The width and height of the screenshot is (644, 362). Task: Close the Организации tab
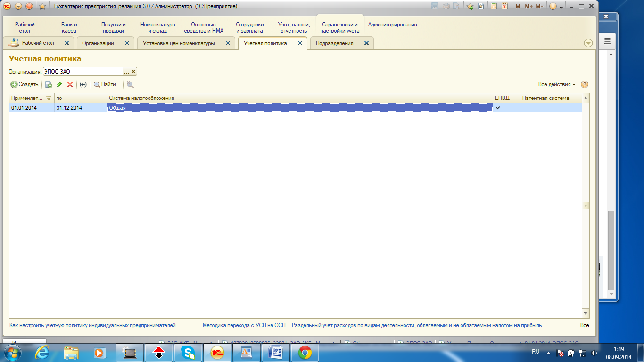click(x=127, y=43)
